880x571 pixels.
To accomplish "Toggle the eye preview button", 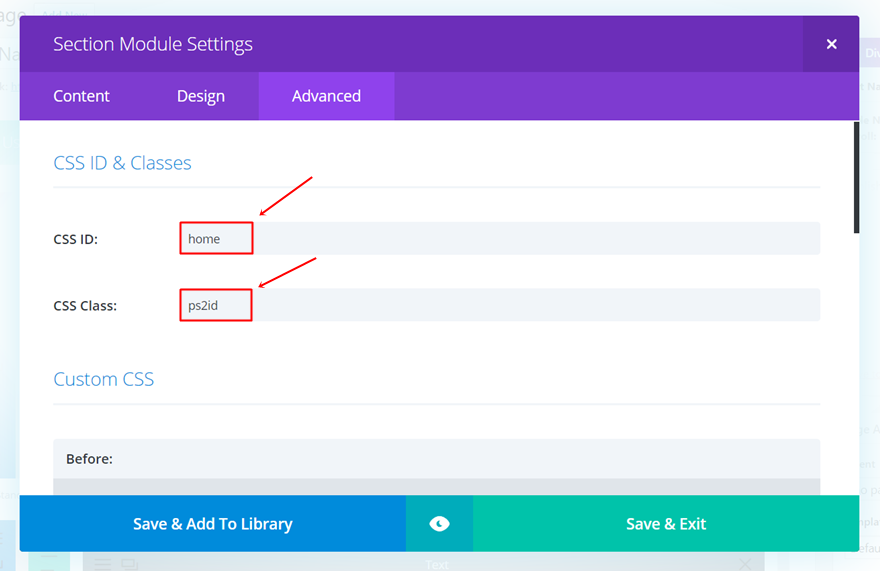I will (439, 524).
